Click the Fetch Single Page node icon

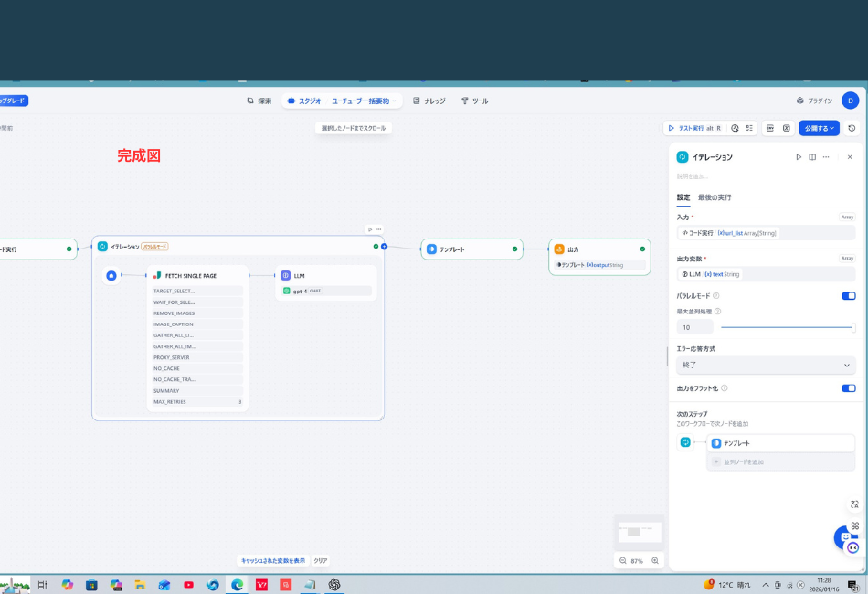157,275
